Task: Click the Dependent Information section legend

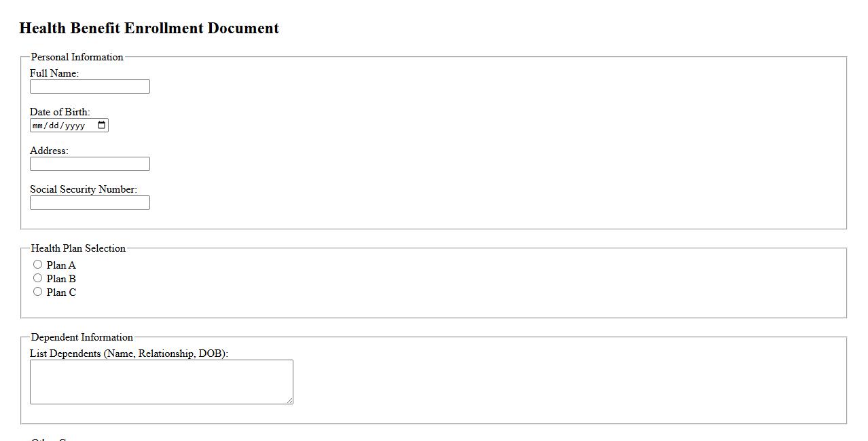Action: 82,337
